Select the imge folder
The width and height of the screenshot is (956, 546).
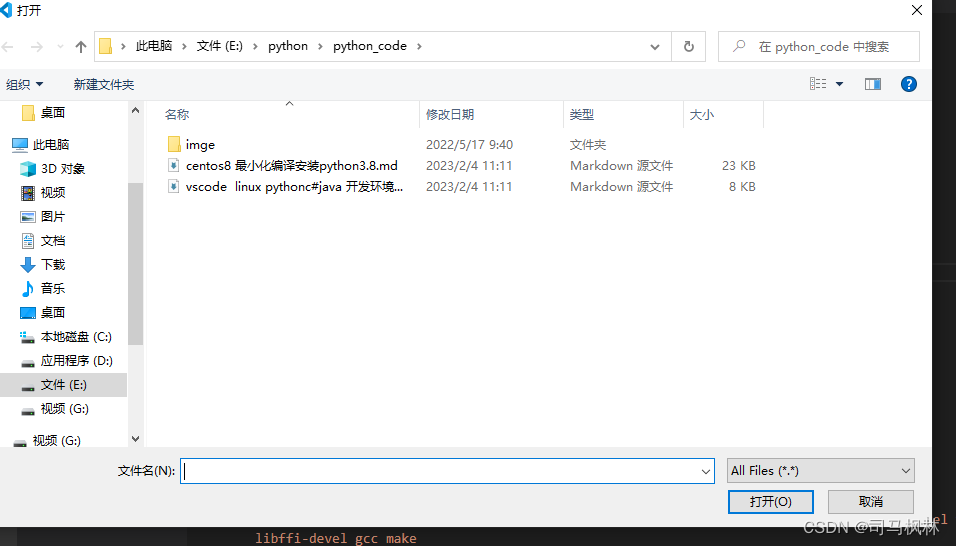pos(200,144)
